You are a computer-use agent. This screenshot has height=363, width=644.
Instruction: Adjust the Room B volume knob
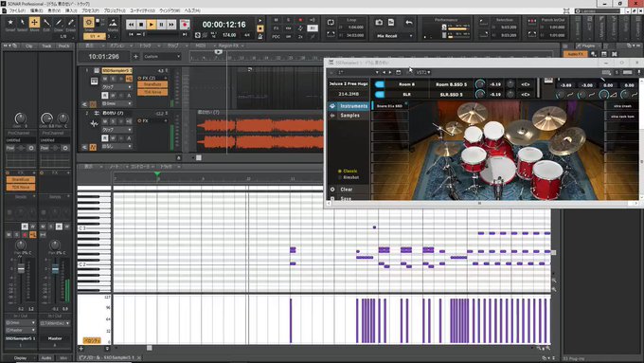479,84
